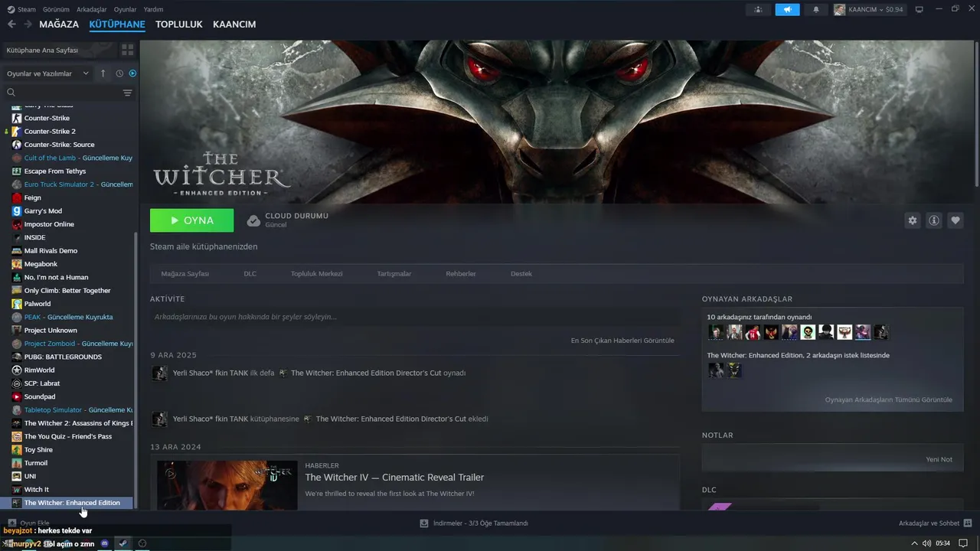Open the KÜTÜPHANE tab
The image size is (980, 551).
[x=117, y=24]
